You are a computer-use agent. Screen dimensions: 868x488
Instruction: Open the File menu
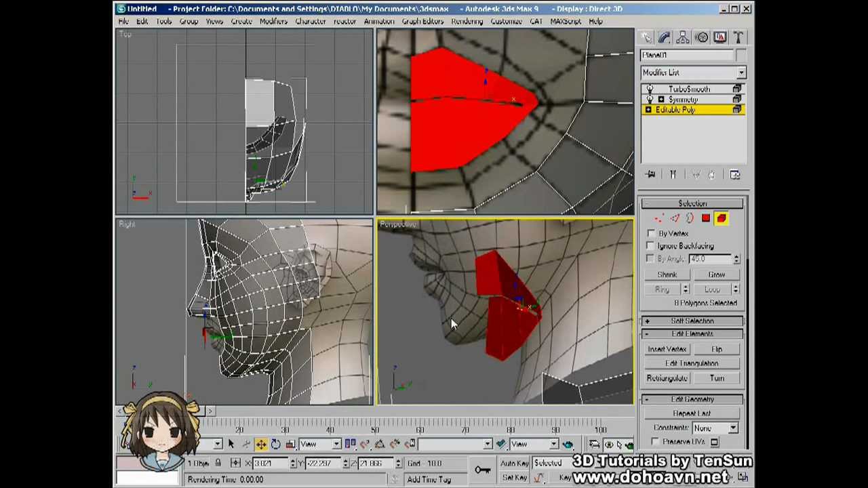pyautogui.click(x=123, y=21)
